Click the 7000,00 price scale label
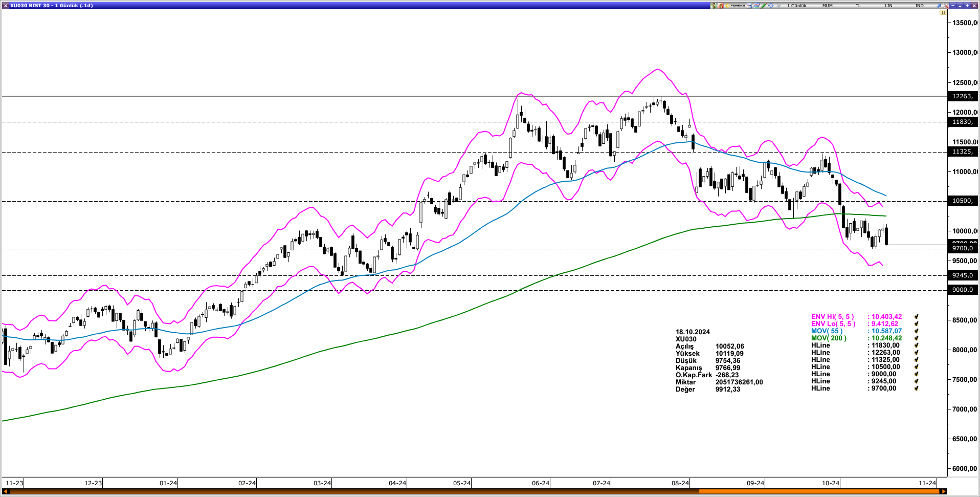This screenshot has width=980, height=497. click(965, 409)
